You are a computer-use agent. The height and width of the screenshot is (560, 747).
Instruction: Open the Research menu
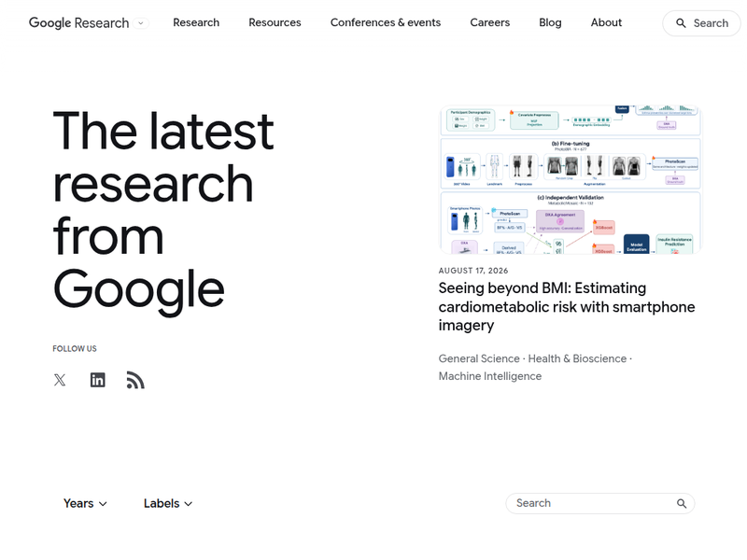(196, 22)
